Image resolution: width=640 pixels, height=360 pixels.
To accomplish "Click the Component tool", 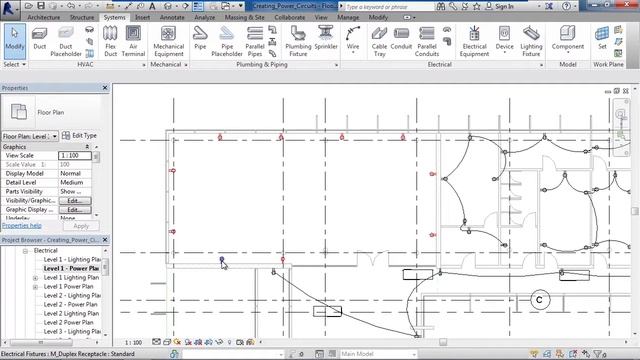I will (x=568, y=40).
